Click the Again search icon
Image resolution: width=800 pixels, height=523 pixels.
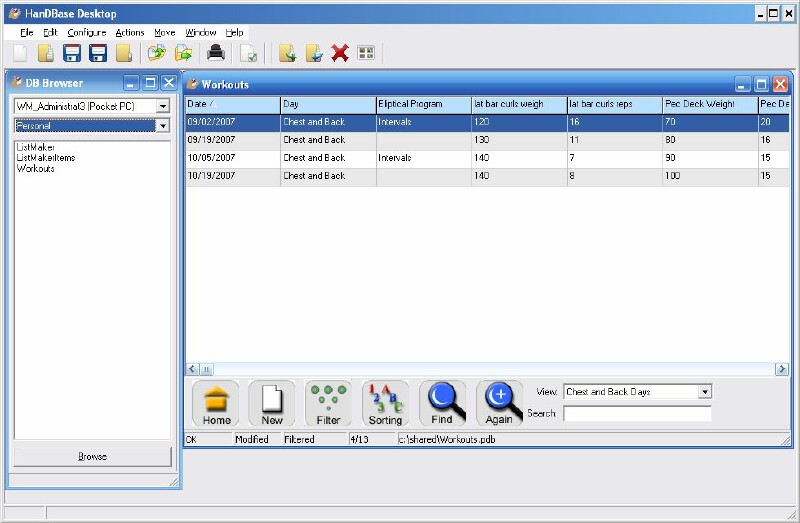coord(499,404)
